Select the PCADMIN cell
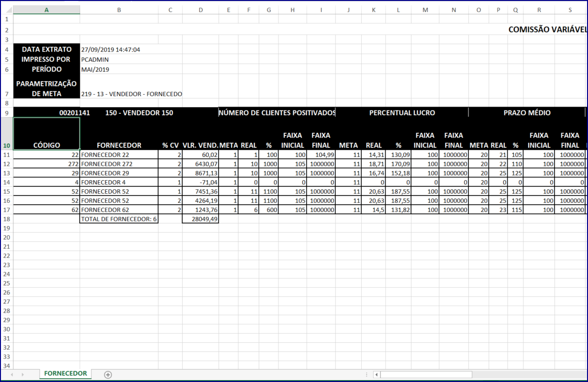 (x=119, y=59)
